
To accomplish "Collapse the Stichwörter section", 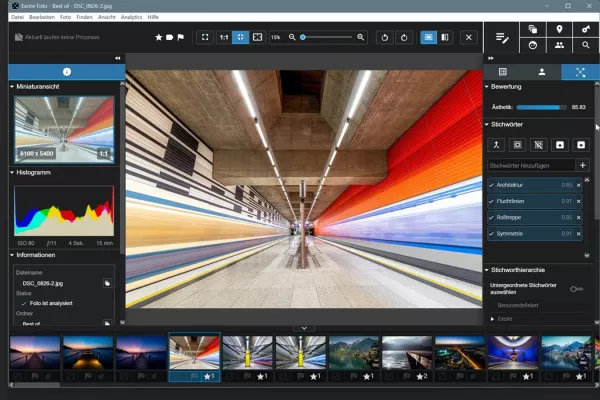I will click(486, 124).
